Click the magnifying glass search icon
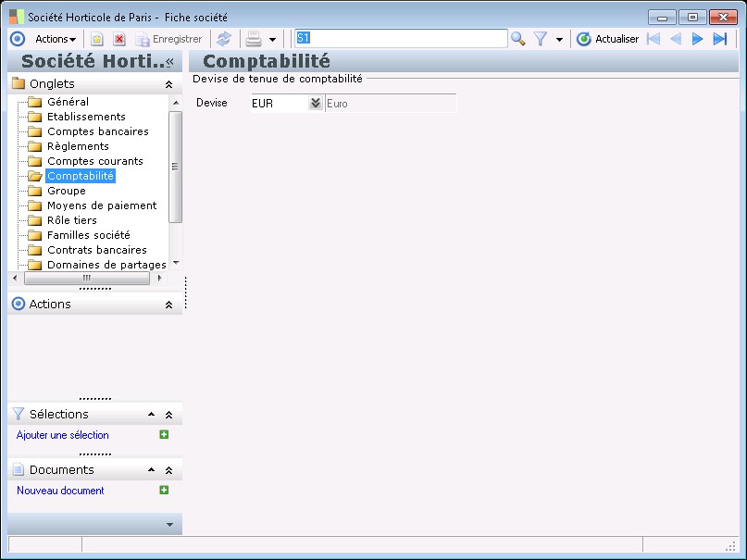The image size is (747, 560). click(517, 39)
